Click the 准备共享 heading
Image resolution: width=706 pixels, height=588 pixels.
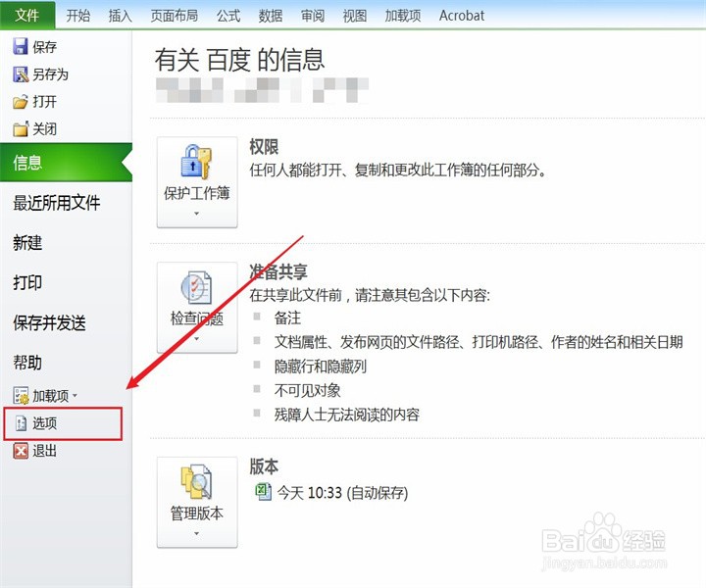[278, 271]
